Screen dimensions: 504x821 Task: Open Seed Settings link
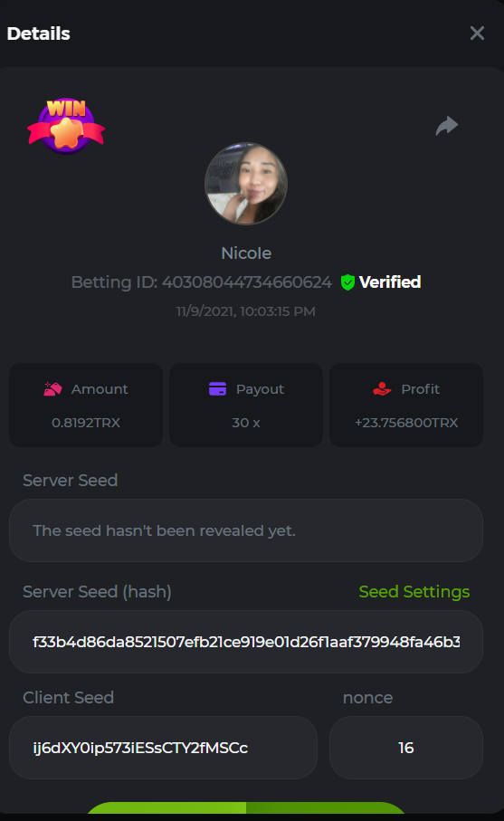(414, 592)
